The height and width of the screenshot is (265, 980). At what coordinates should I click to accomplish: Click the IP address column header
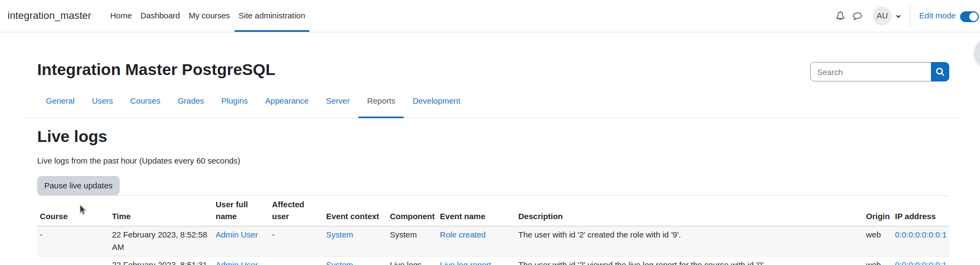pos(915,216)
